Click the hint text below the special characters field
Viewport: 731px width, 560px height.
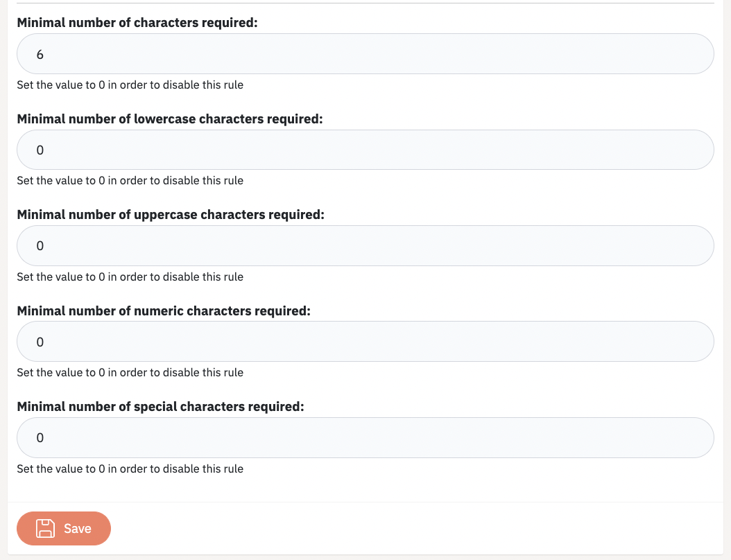tap(130, 469)
